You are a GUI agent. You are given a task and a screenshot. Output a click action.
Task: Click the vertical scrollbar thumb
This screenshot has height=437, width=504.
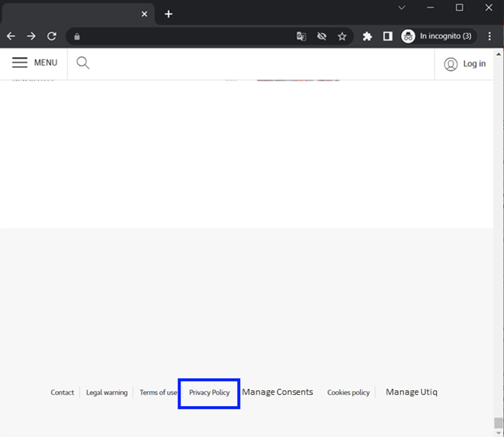pyautogui.click(x=498, y=423)
